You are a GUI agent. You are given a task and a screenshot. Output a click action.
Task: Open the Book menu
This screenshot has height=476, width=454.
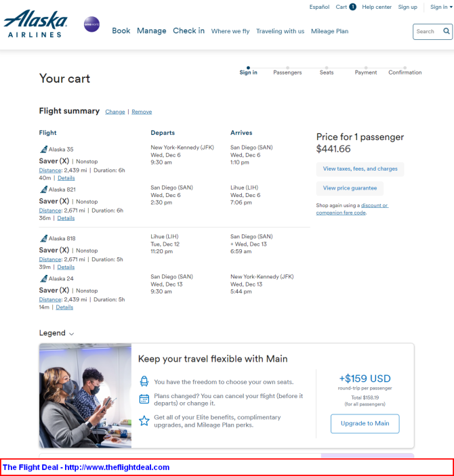(x=121, y=30)
